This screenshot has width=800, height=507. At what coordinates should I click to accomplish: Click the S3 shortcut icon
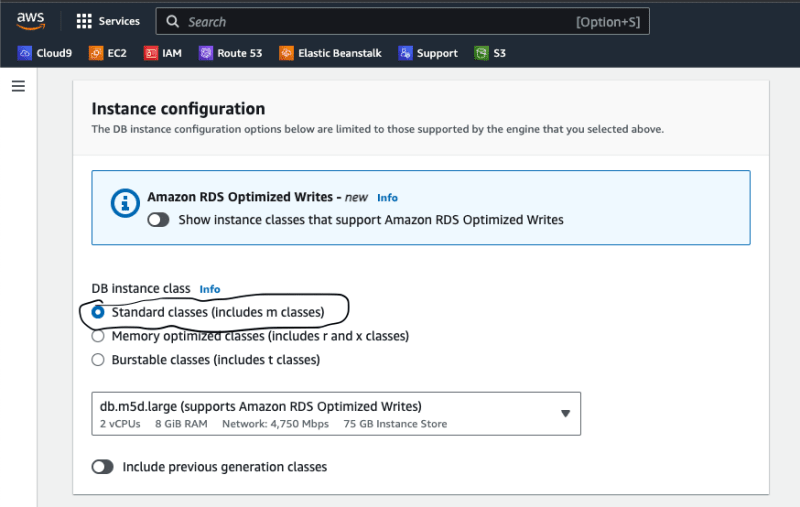point(481,53)
